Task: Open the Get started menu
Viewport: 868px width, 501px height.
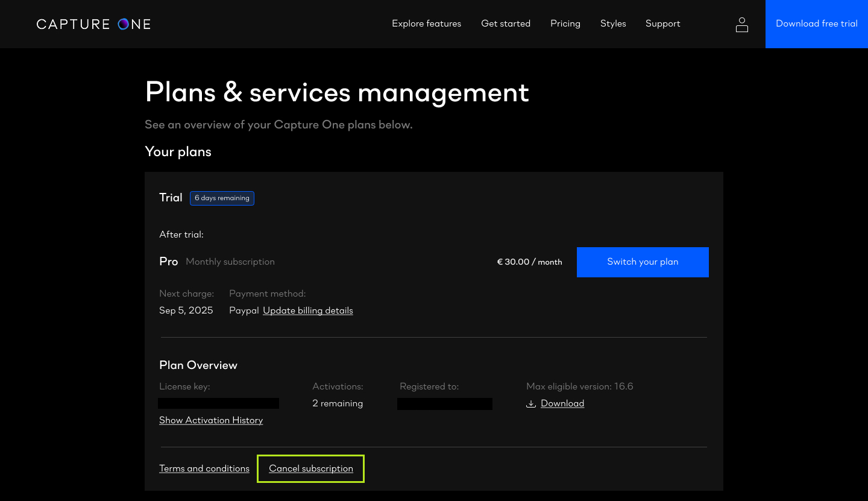Action: (x=506, y=24)
